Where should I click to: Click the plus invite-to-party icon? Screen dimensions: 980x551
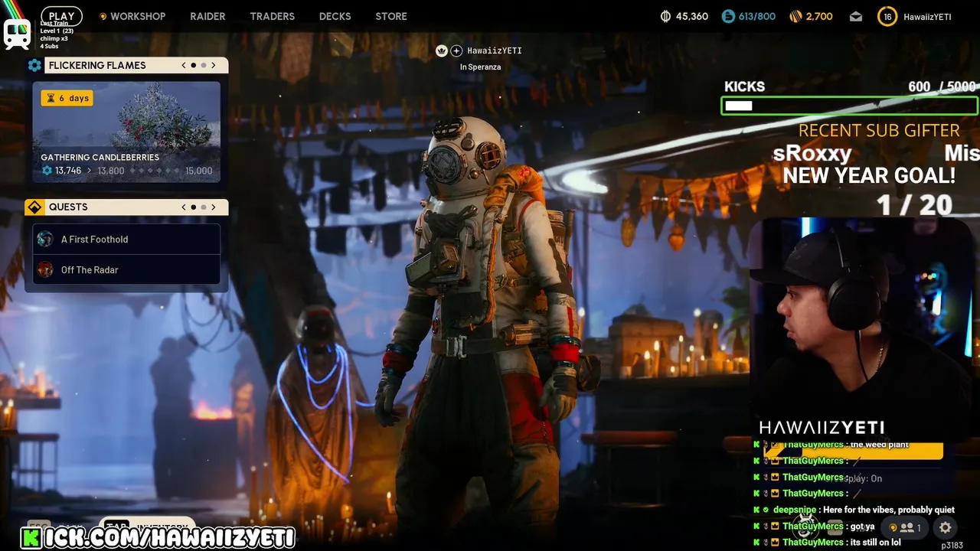tap(456, 51)
